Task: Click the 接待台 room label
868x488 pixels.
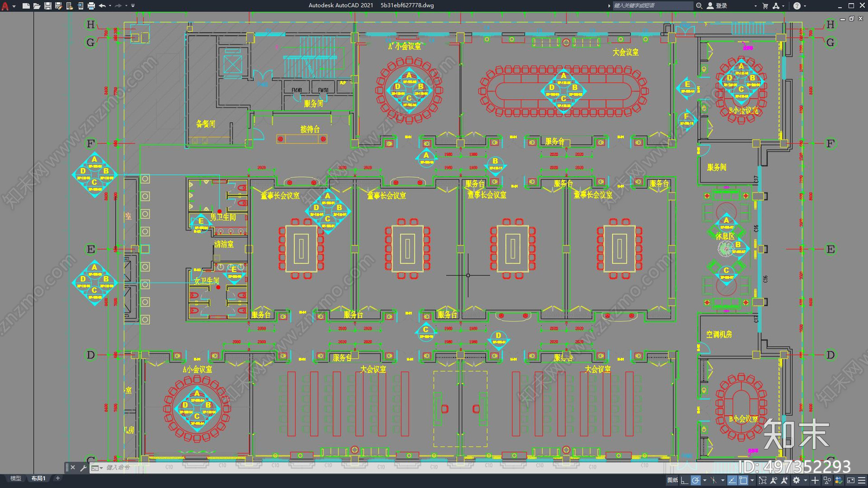Action: coord(310,129)
